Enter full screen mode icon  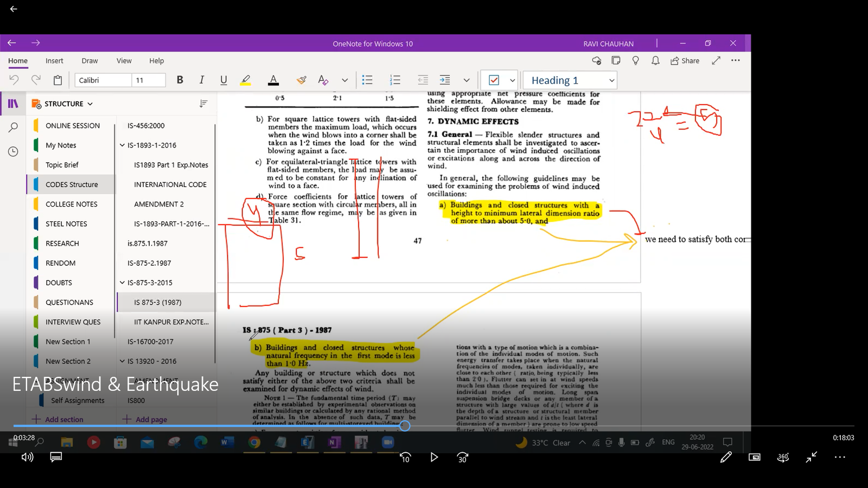click(716, 61)
